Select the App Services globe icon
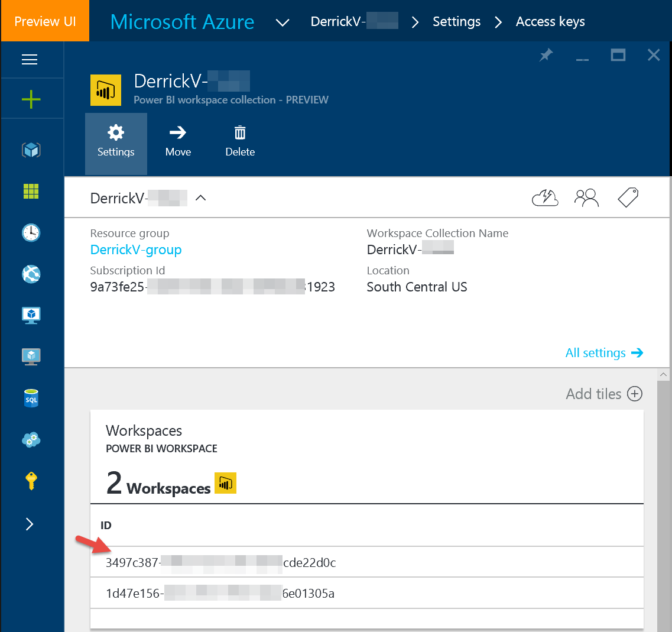This screenshot has width=672, height=632. pos(31,274)
